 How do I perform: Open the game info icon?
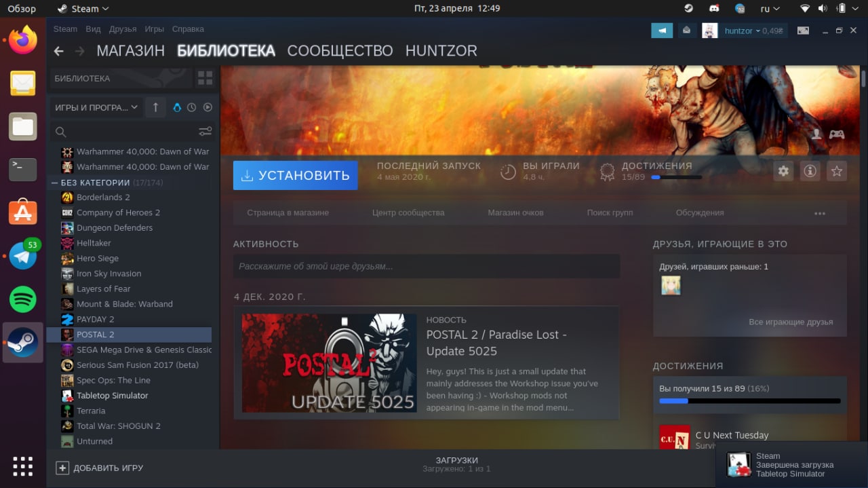pyautogui.click(x=810, y=171)
